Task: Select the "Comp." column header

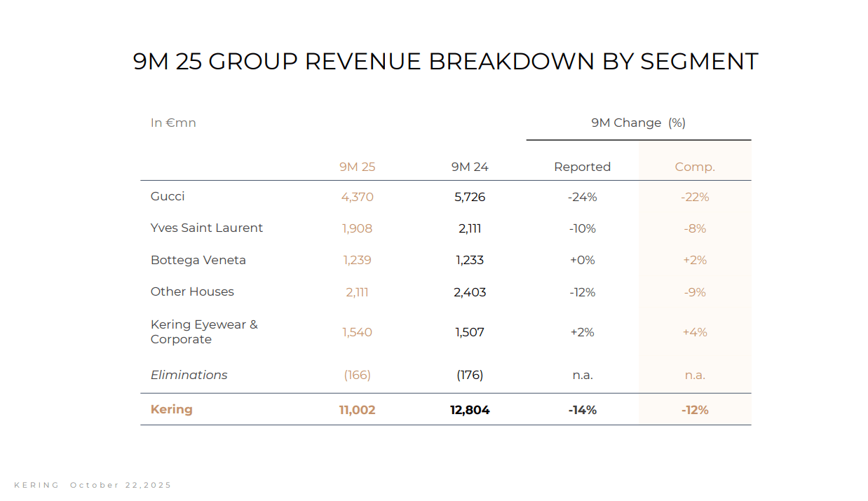Action: 695,167
